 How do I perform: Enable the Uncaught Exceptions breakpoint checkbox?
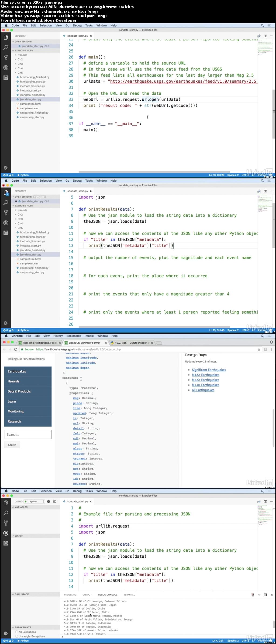coord(17,636)
